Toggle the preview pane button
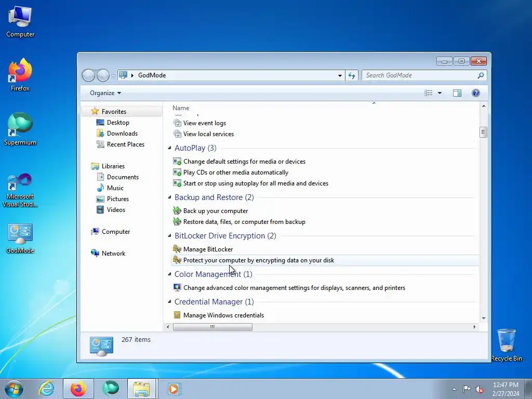 [x=457, y=93]
